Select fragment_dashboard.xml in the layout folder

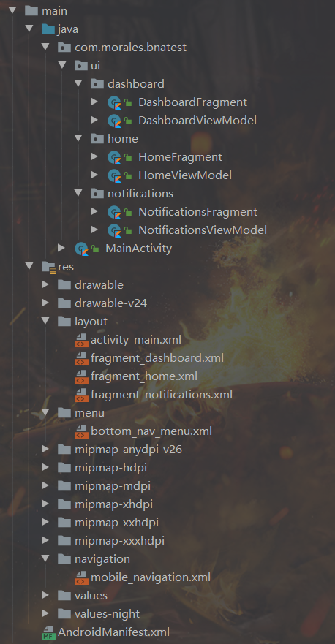(157, 358)
